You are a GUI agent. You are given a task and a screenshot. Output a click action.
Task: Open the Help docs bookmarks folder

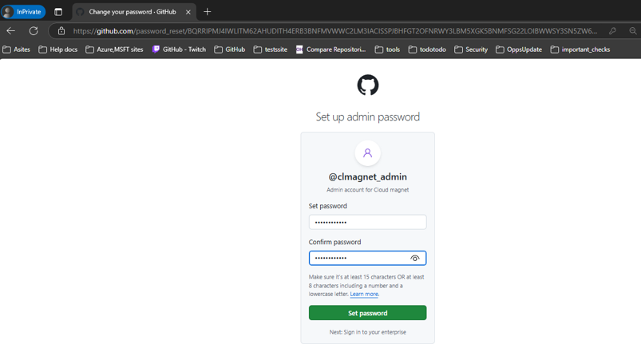[58, 49]
